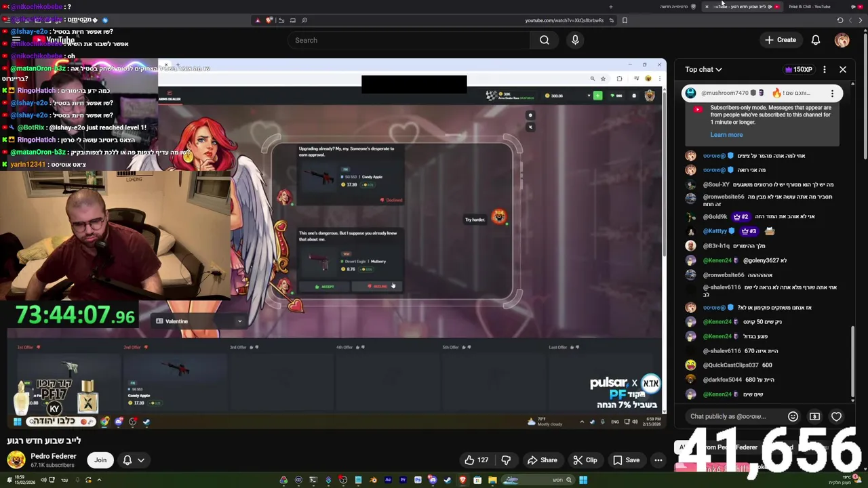Open Super Chat purchase icon

click(x=814, y=416)
